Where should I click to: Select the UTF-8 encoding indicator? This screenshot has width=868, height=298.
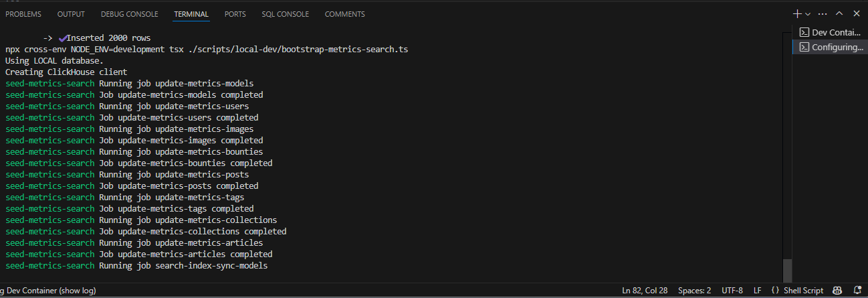[x=732, y=291]
